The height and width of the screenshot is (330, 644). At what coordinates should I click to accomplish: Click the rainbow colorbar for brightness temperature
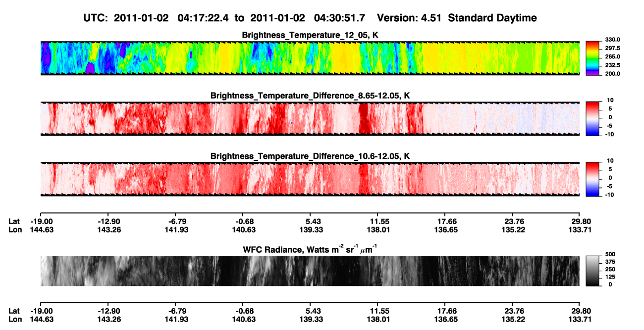pos(592,58)
